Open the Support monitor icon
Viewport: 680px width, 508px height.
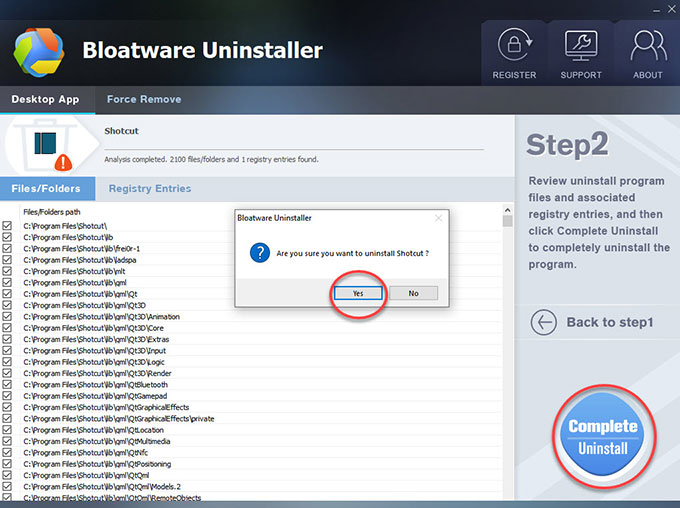pyautogui.click(x=581, y=45)
